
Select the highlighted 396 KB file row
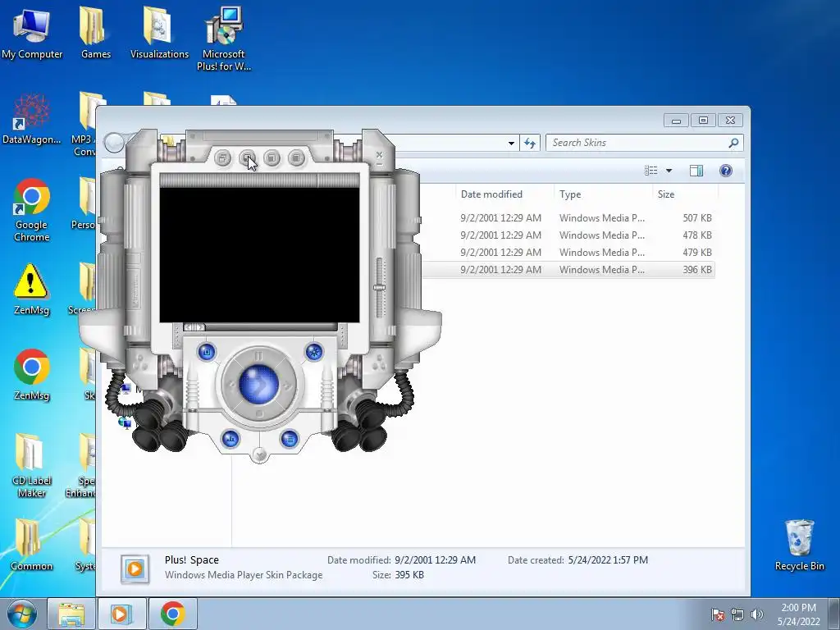[568, 269]
